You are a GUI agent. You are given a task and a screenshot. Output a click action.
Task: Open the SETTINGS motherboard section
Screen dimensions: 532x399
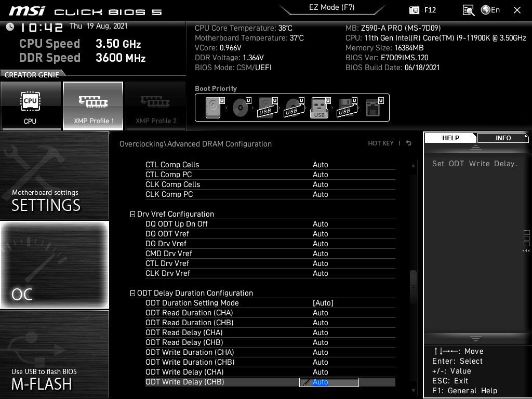coord(54,176)
